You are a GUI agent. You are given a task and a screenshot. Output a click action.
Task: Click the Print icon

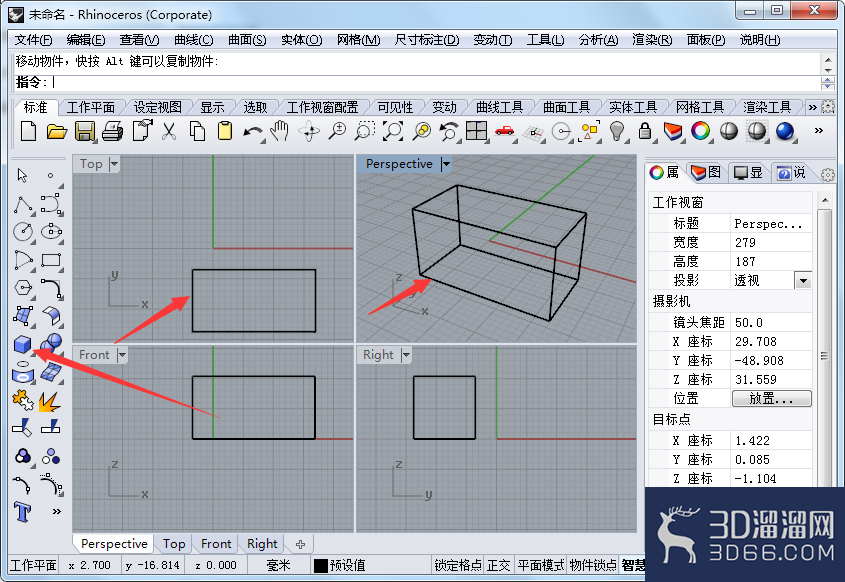[x=113, y=131]
